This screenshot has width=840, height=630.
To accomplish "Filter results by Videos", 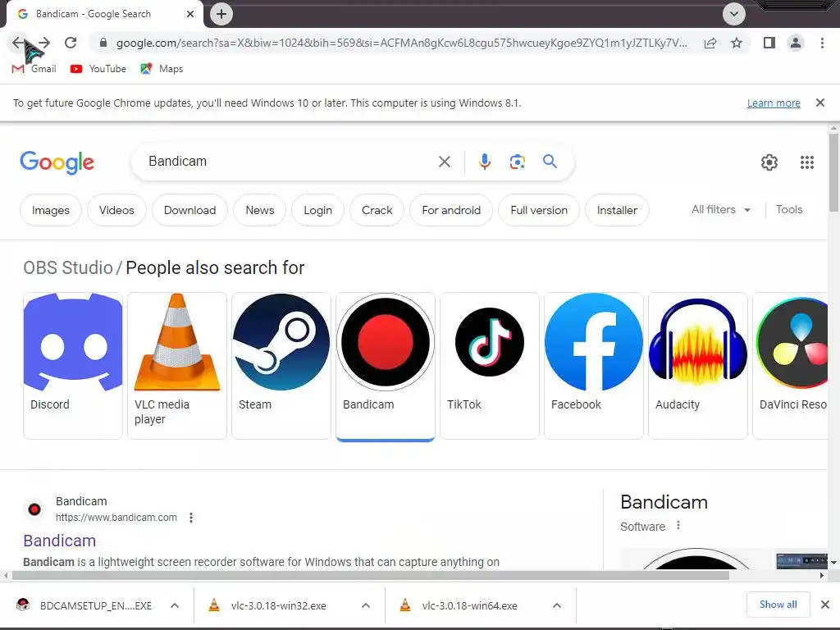I will [x=116, y=211].
